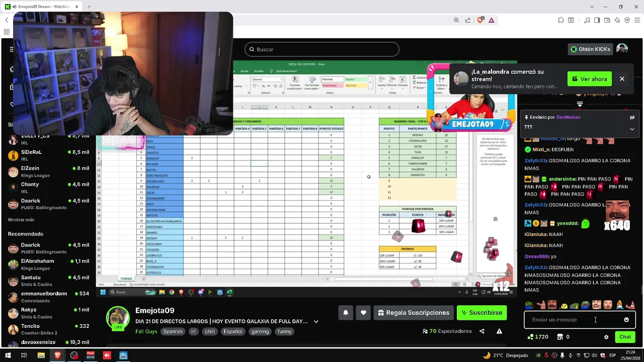Click Ossas888 username in chat
Viewport: 644px width, 362px height.
pos(536,256)
